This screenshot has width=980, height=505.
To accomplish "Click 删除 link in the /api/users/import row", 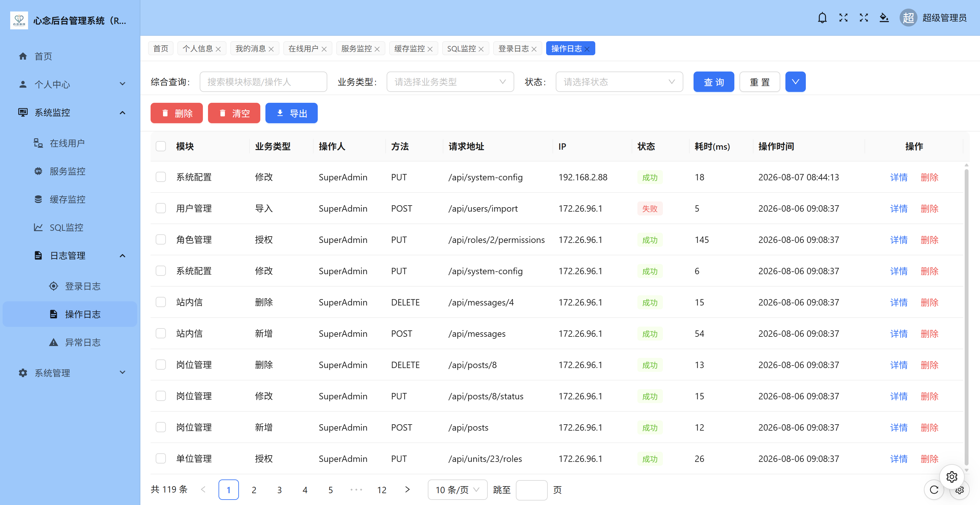I will point(929,208).
